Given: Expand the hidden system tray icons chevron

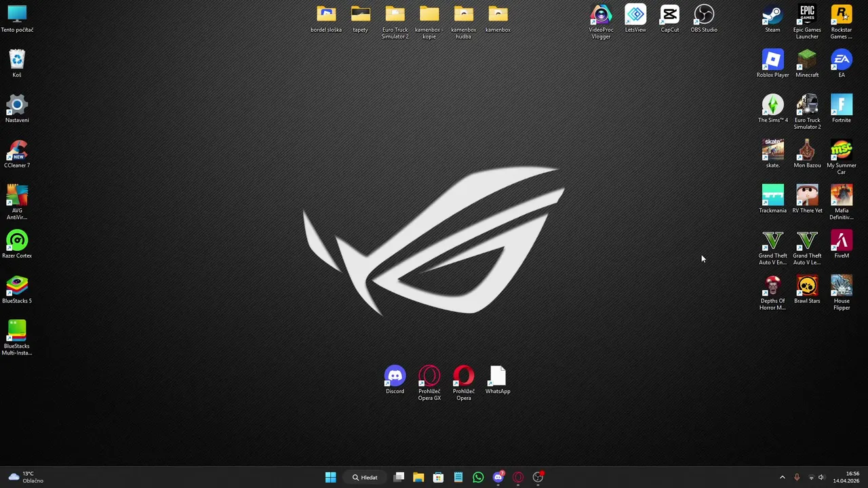Looking at the screenshot, I should click(782, 477).
